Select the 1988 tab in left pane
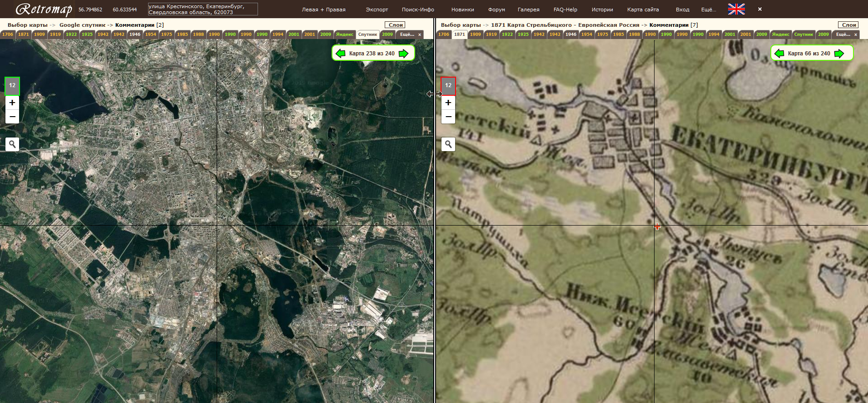 (198, 34)
